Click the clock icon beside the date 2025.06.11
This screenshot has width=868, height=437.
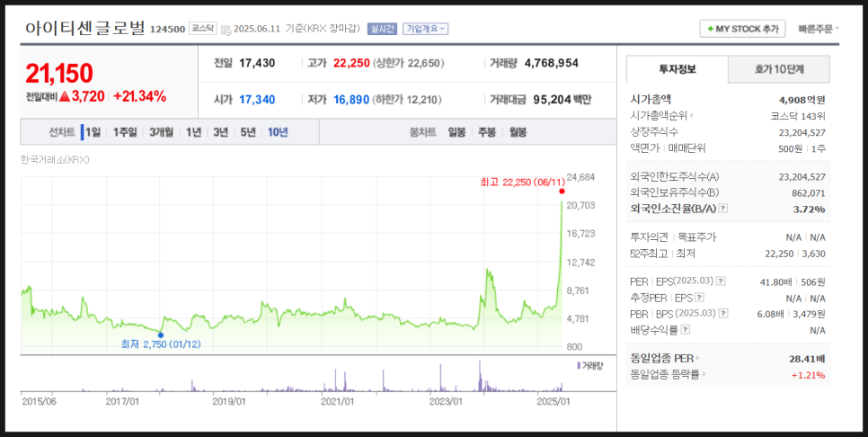pyautogui.click(x=226, y=29)
